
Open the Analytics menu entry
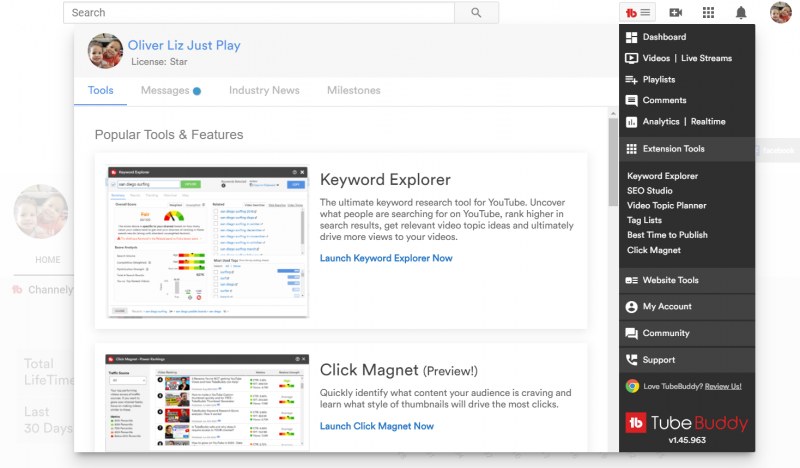[x=660, y=122]
